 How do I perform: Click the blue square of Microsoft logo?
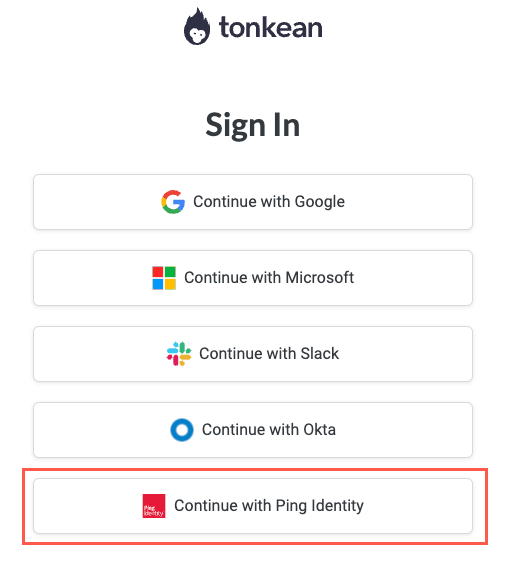(x=158, y=284)
